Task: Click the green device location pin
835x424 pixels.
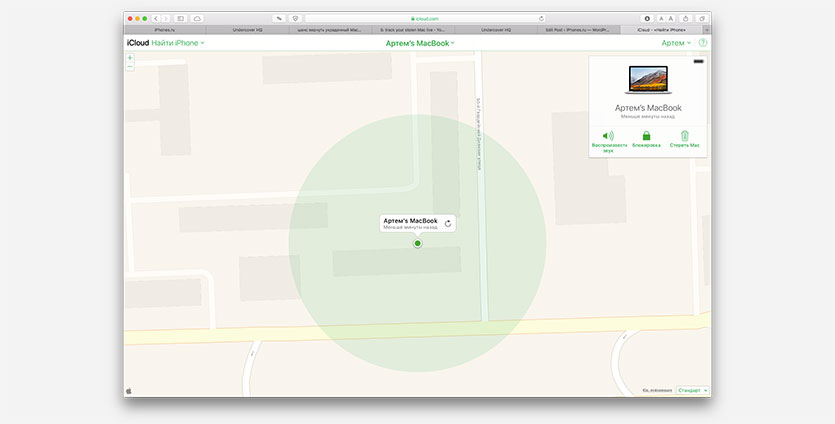Action: 418,243
